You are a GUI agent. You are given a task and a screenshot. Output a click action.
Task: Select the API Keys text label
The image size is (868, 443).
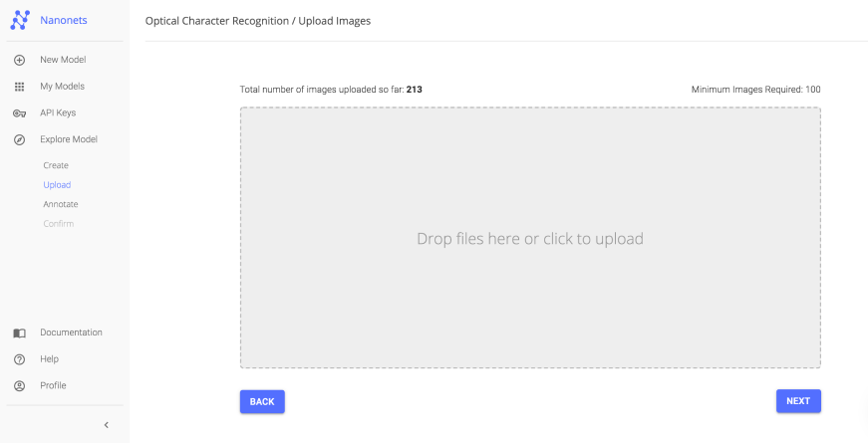pyautogui.click(x=58, y=113)
